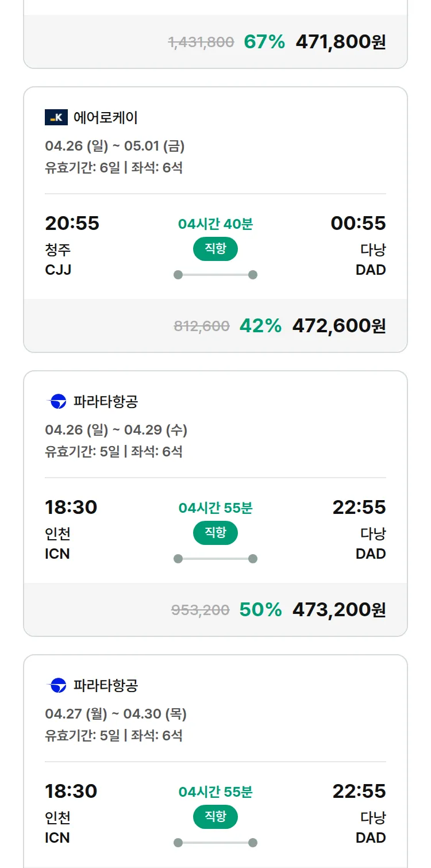Click 직항 badge on Cheongju–Da Nang flight

215,249
